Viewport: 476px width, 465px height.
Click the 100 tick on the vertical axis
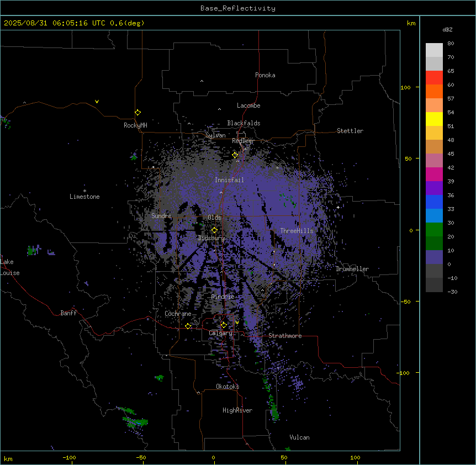tap(405, 87)
